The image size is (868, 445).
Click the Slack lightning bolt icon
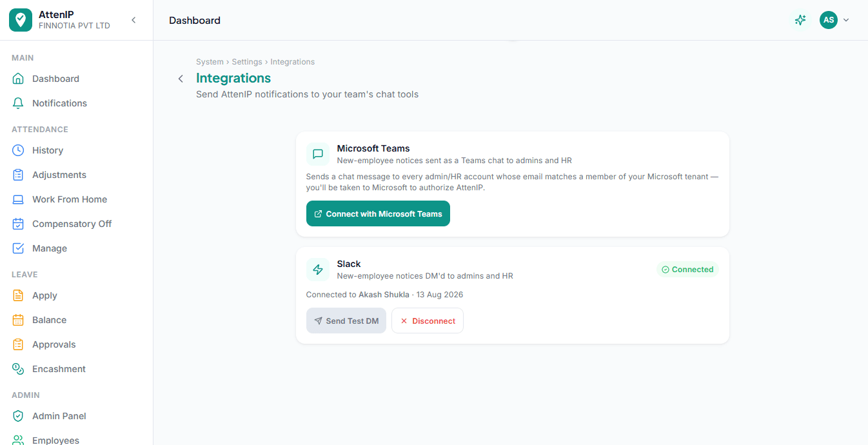[x=318, y=270]
